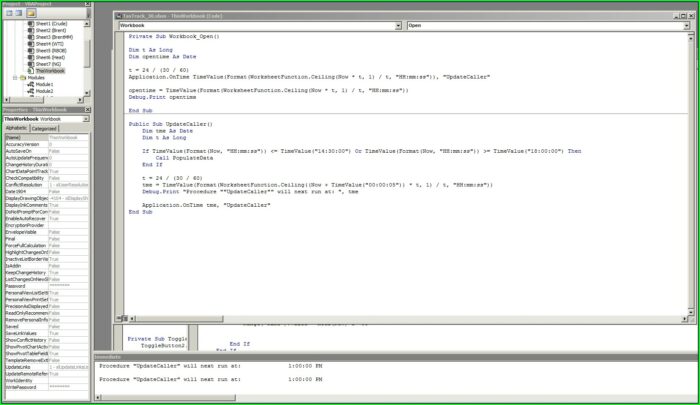Click the Module1 module icon
The width and height of the screenshot is (700, 405).
pyautogui.click(x=31, y=84)
